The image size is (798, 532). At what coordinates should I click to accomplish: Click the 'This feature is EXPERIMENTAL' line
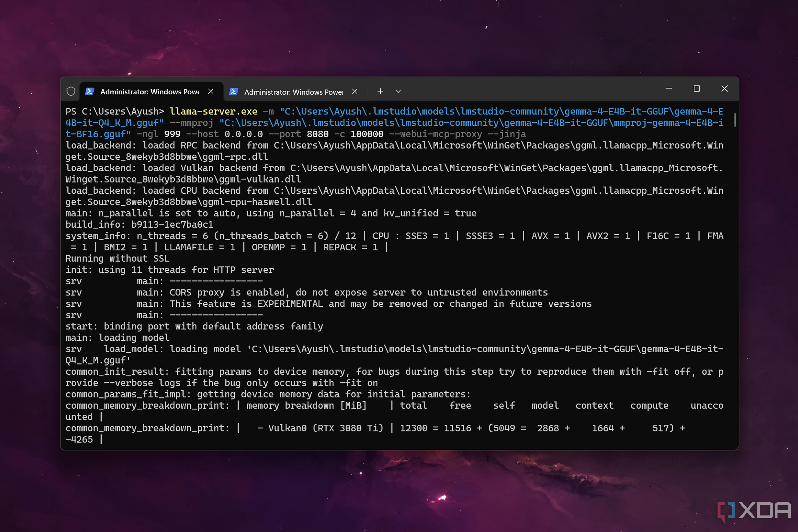(x=328, y=304)
